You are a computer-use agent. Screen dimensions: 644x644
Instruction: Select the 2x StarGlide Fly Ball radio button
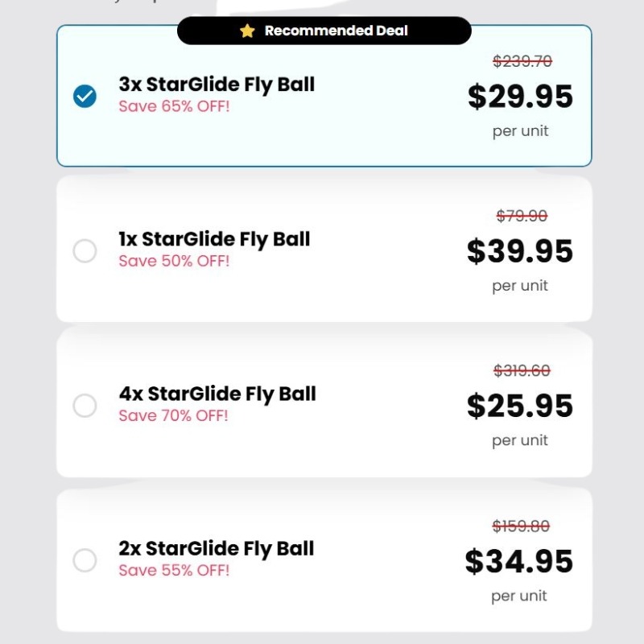pos(85,560)
